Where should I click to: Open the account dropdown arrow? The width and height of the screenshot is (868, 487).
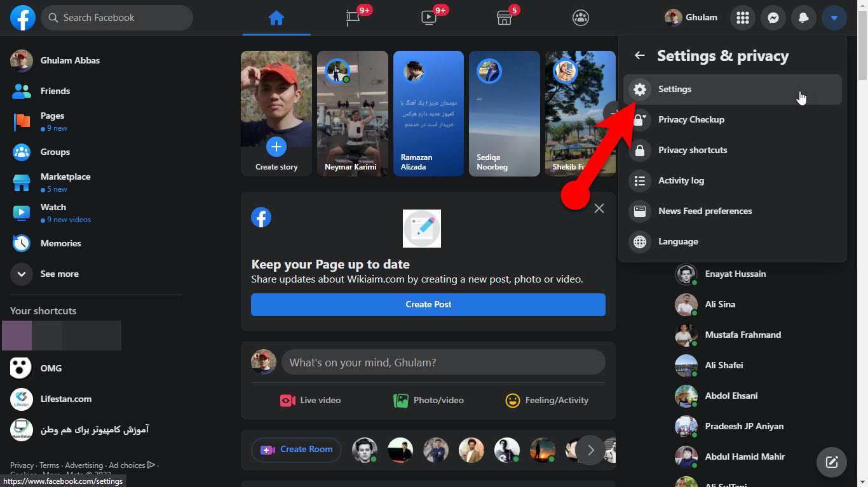(x=834, y=18)
